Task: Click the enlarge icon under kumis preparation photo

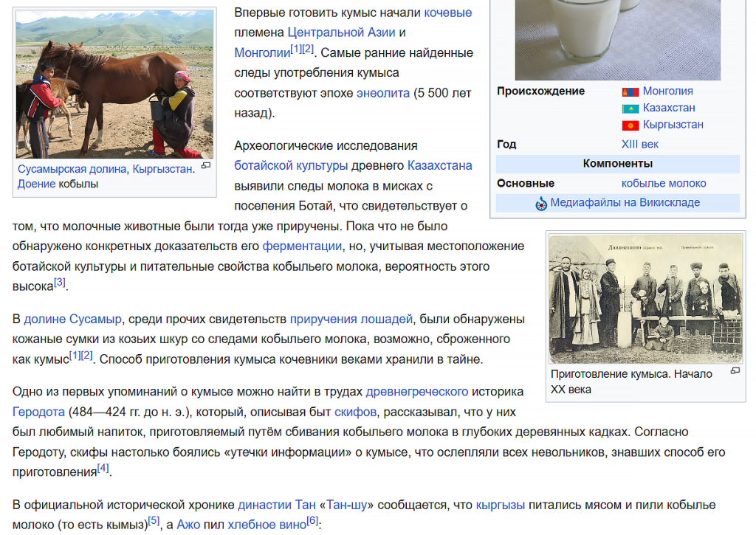Action: click(x=735, y=370)
